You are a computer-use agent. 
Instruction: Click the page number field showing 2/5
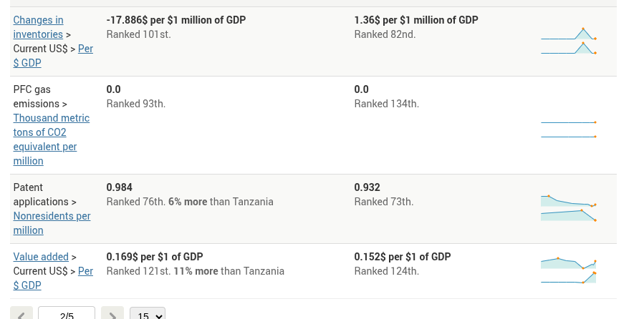click(x=67, y=314)
